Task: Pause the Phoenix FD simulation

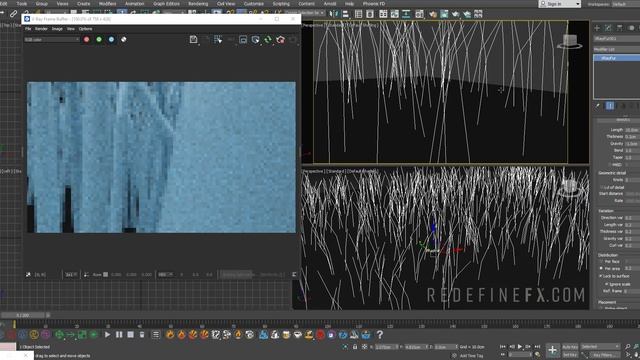Action: click(119, 335)
